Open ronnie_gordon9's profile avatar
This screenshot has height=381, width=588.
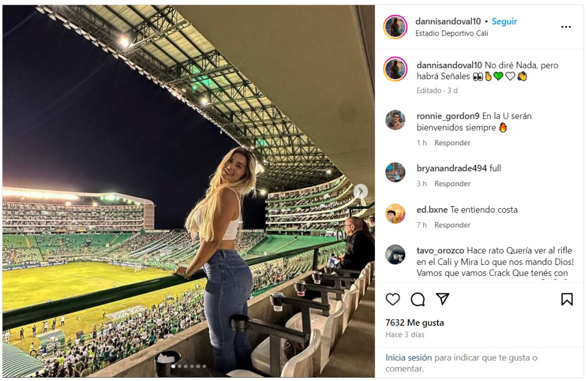click(395, 120)
